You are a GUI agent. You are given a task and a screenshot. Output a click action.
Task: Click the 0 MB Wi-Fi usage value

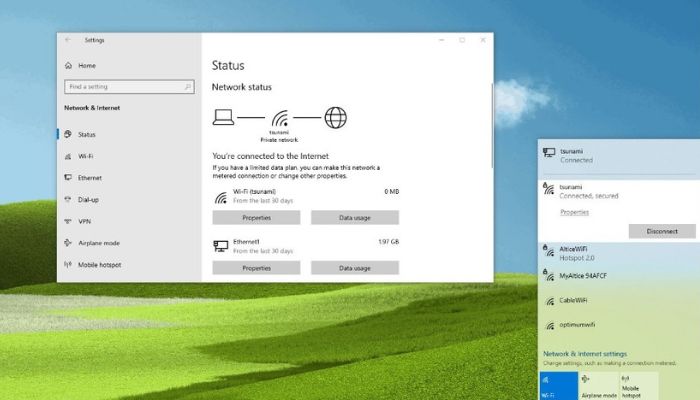point(392,192)
